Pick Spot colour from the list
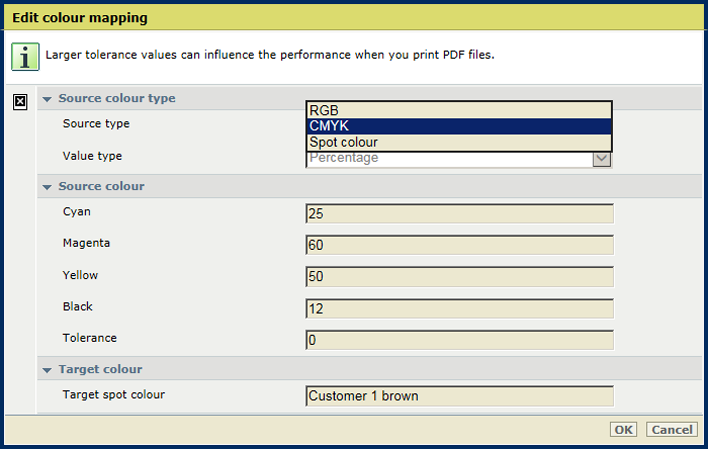Image resolution: width=708 pixels, height=449 pixels. click(459, 142)
